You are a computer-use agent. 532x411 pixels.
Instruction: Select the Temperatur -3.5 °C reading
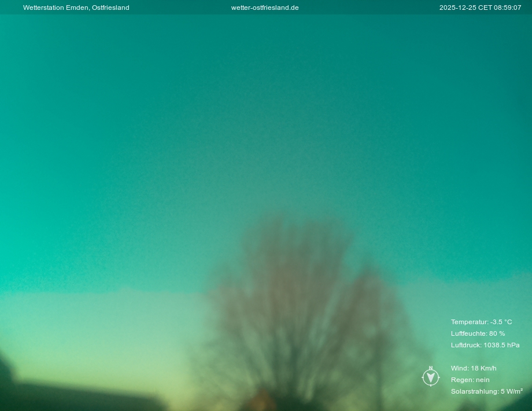coord(481,322)
